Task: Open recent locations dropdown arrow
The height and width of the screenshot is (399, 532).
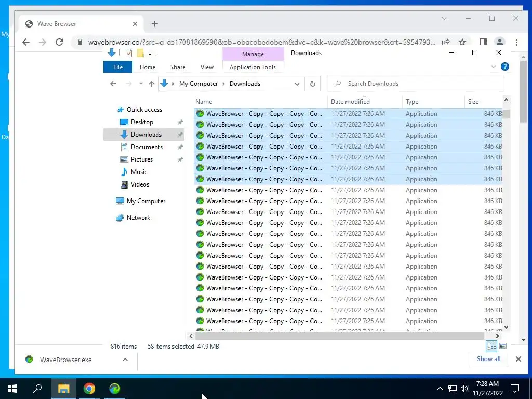Action: click(x=141, y=84)
